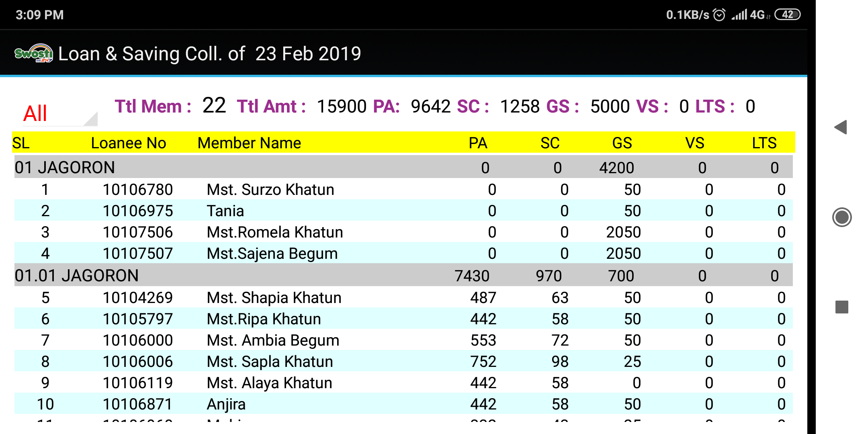Image resolution: width=868 pixels, height=434 pixels.
Task: Tap the Android home circle button
Action: (x=842, y=217)
